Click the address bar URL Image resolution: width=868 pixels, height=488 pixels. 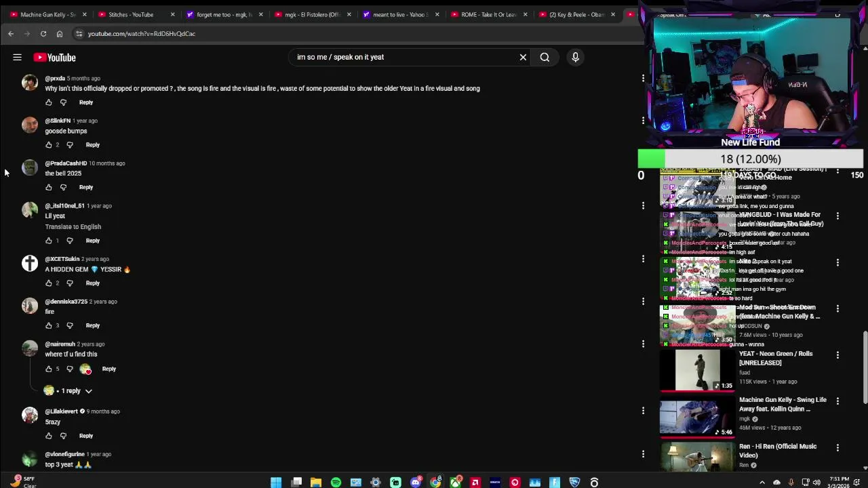(142, 33)
